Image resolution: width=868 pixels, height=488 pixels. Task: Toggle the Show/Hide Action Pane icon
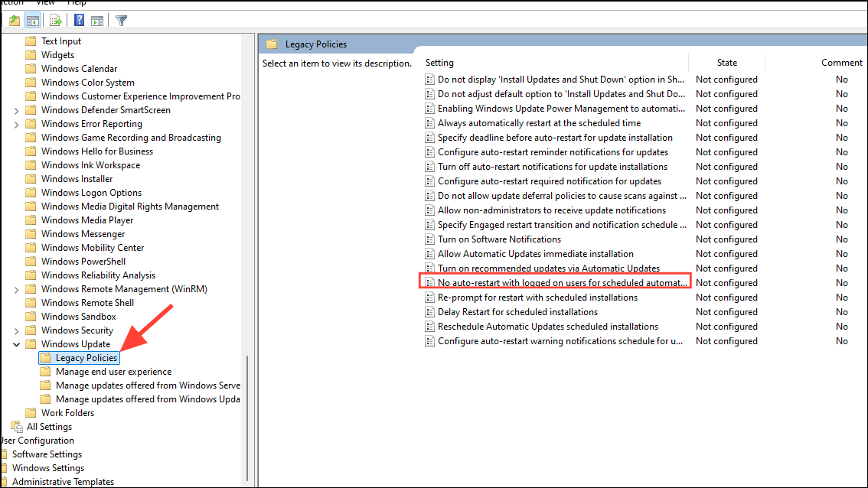(97, 20)
